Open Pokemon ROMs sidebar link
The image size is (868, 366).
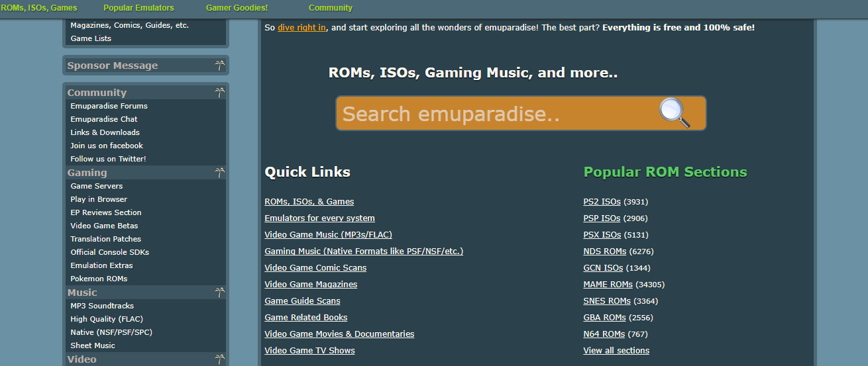pos(99,279)
